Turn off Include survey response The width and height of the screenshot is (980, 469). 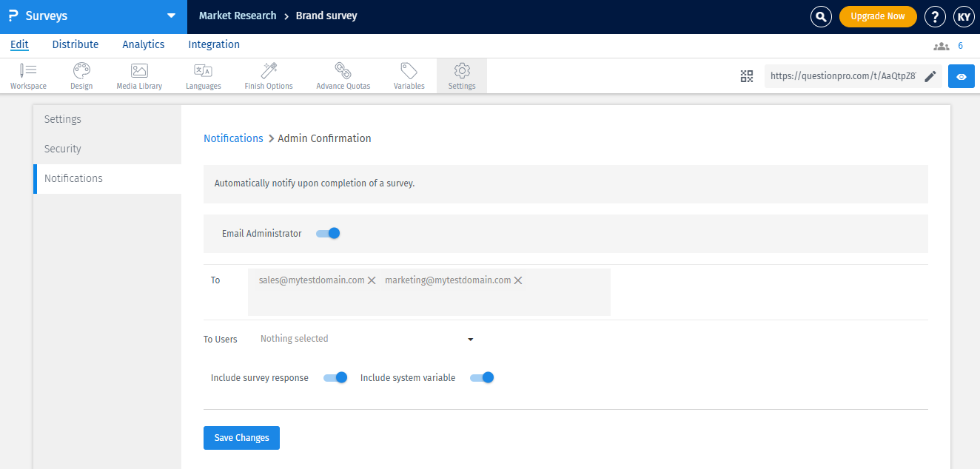(335, 377)
